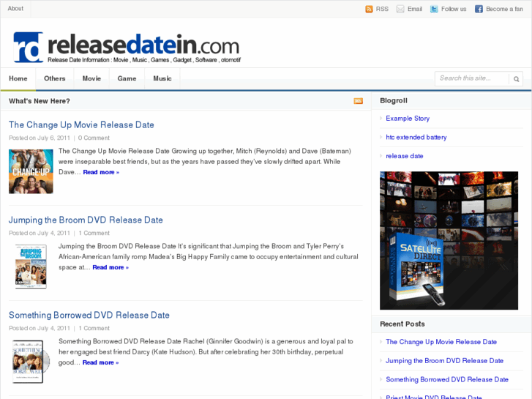
Task: Open the Example Story blogroll link
Action: coord(408,118)
